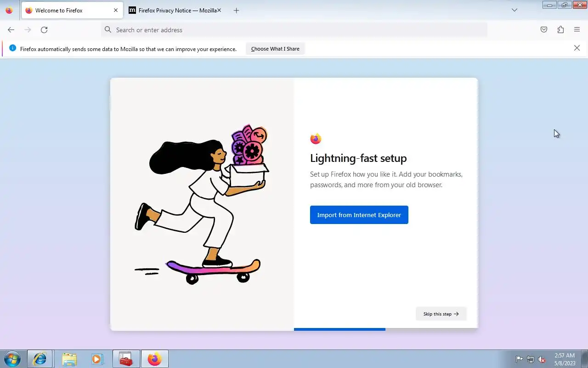Close the Firefox Privacy Notice tab

pos(219,10)
